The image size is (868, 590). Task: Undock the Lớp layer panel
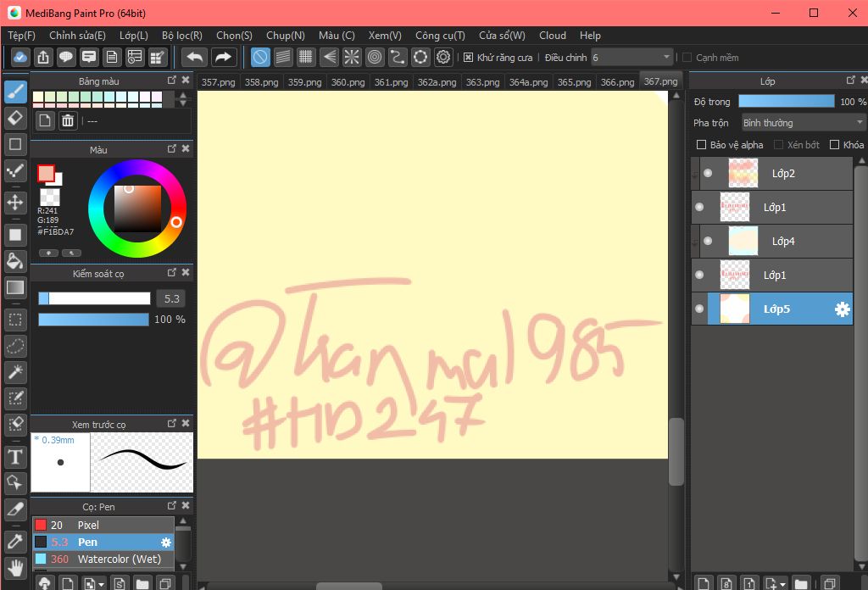(851, 81)
